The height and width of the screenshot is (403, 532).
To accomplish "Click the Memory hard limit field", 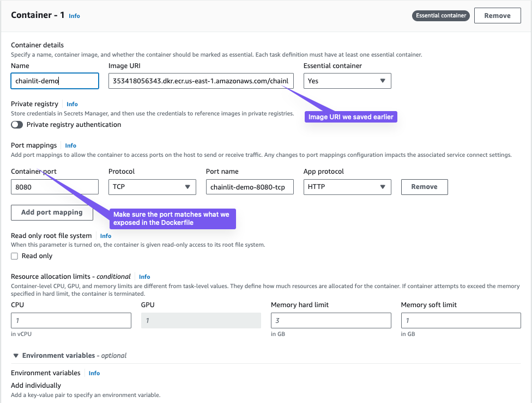I will (331, 320).
